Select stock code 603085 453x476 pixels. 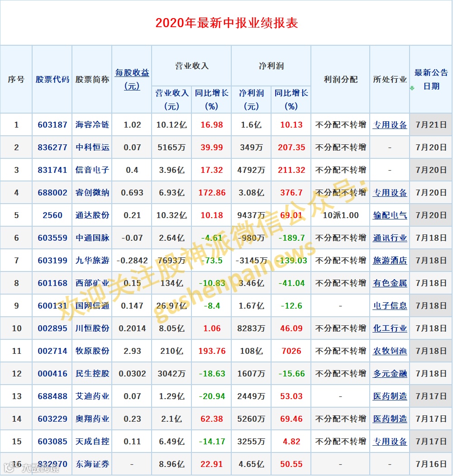(52, 442)
